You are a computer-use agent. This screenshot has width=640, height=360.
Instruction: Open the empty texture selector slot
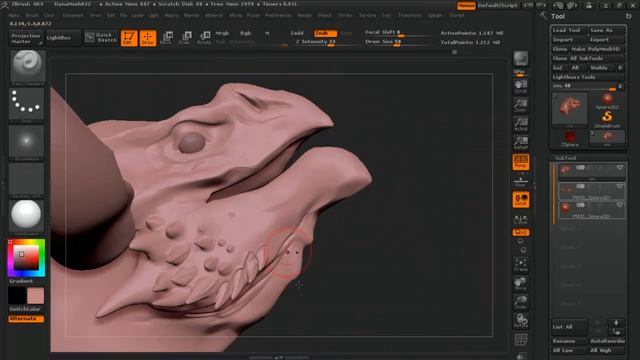point(27,180)
